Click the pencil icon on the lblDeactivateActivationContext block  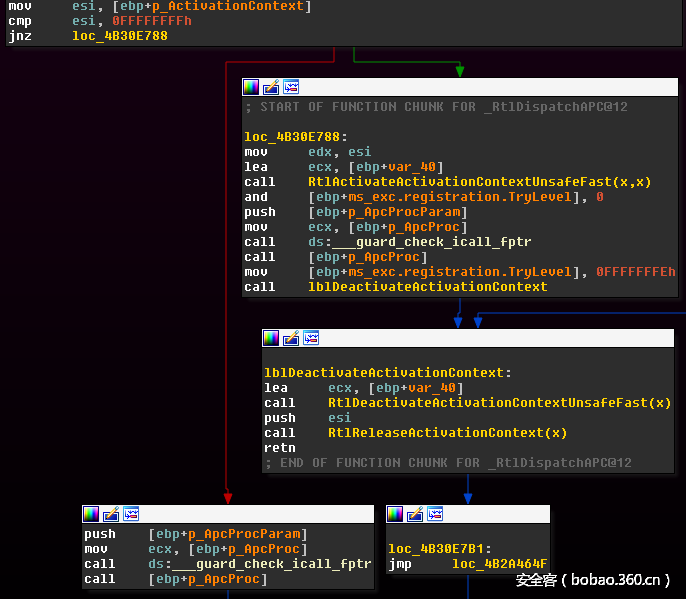point(291,338)
